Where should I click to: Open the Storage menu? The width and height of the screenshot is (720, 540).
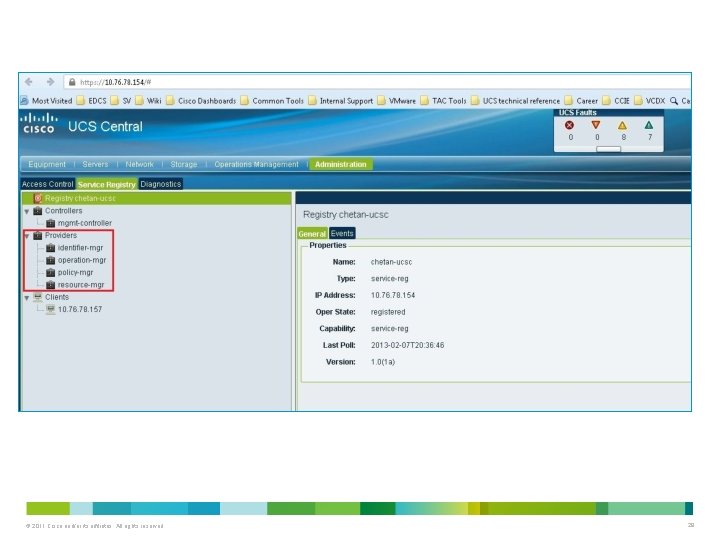tap(184, 164)
